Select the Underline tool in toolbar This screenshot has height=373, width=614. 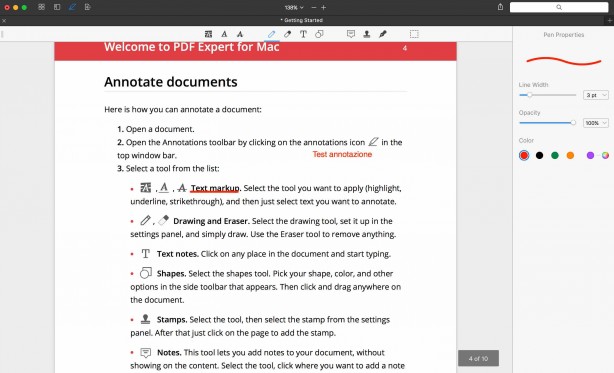224,34
